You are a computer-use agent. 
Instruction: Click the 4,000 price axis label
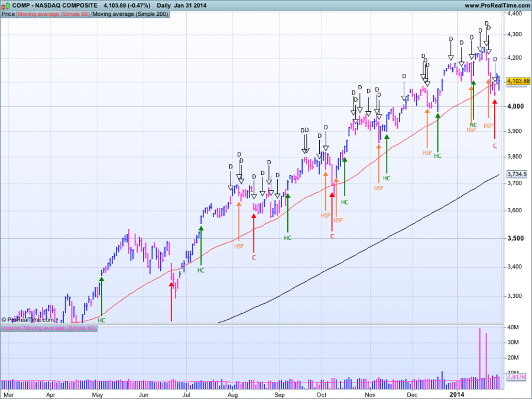(515, 106)
